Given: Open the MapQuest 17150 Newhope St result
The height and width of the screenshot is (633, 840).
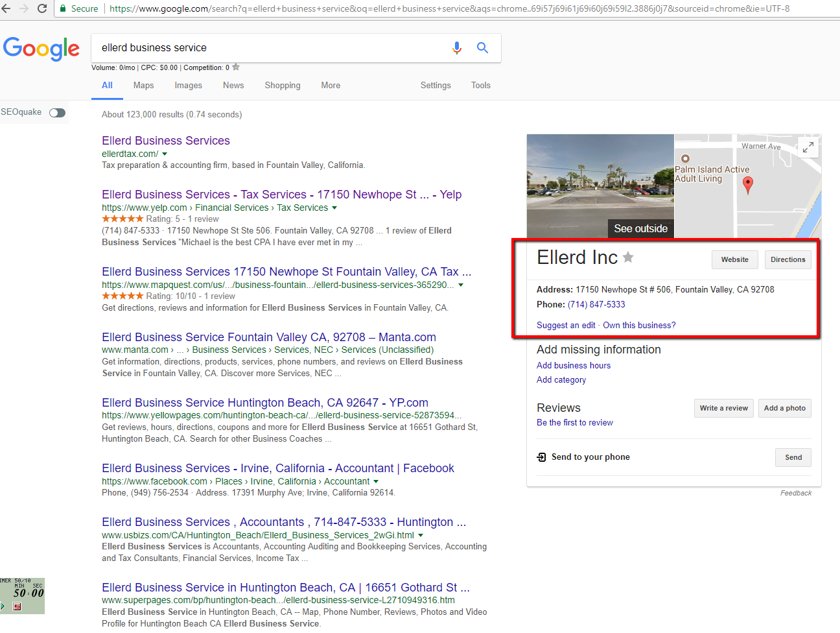Looking at the screenshot, I should pyautogui.click(x=286, y=272).
